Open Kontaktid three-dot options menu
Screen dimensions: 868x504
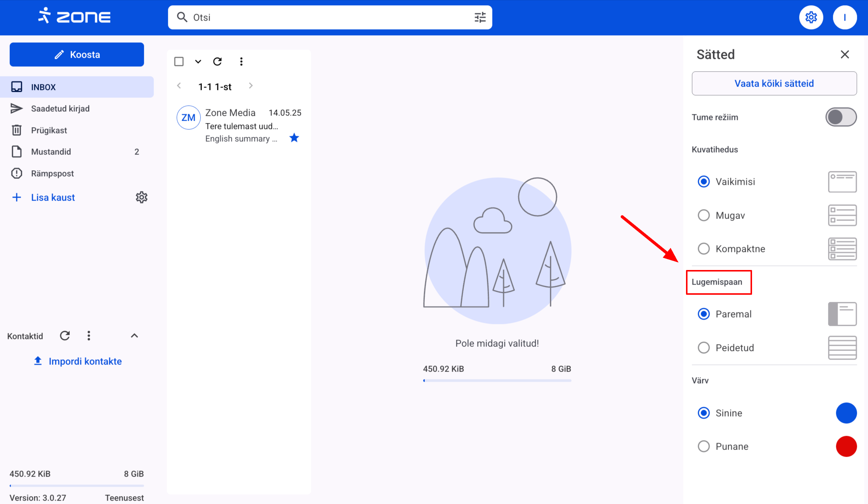[x=89, y=336]
